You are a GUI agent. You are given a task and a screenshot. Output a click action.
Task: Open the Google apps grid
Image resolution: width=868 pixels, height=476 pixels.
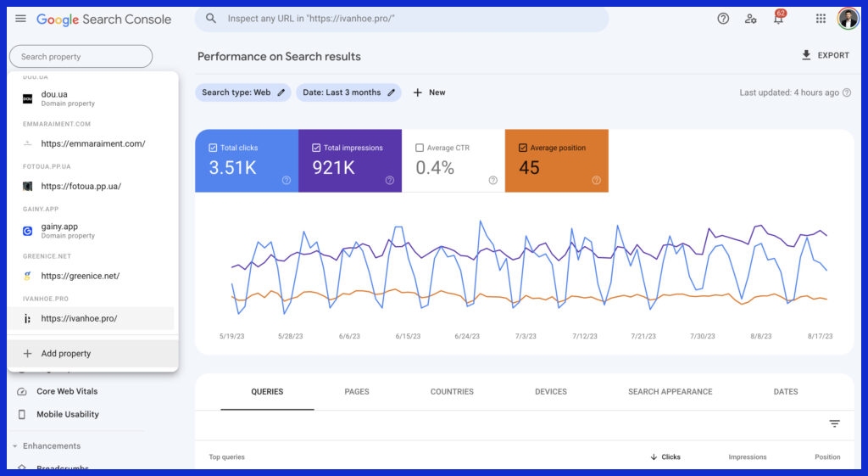click(x=821, y=19)
